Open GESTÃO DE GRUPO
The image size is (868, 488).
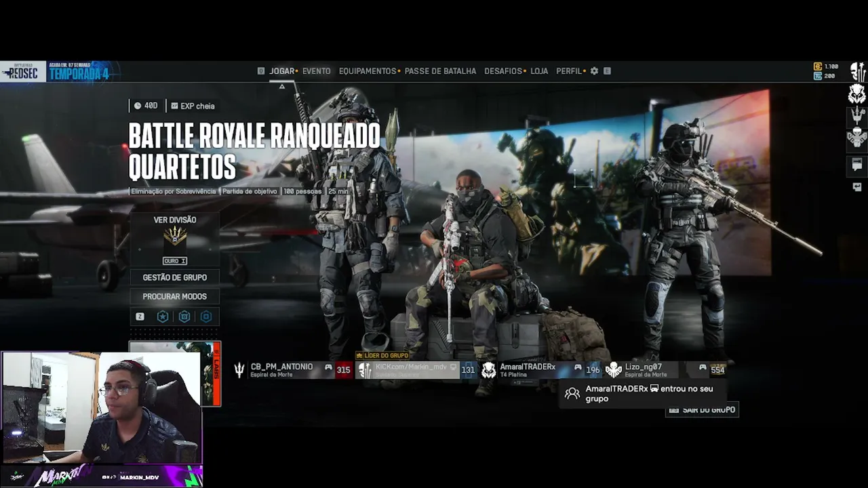pyautogui.click(x=175, y=277)
